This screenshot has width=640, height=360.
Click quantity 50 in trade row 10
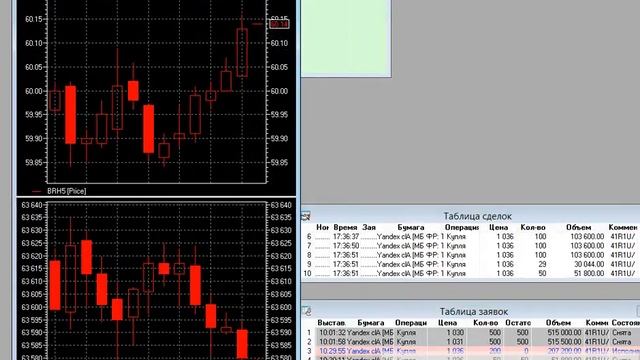coord(542,273)
